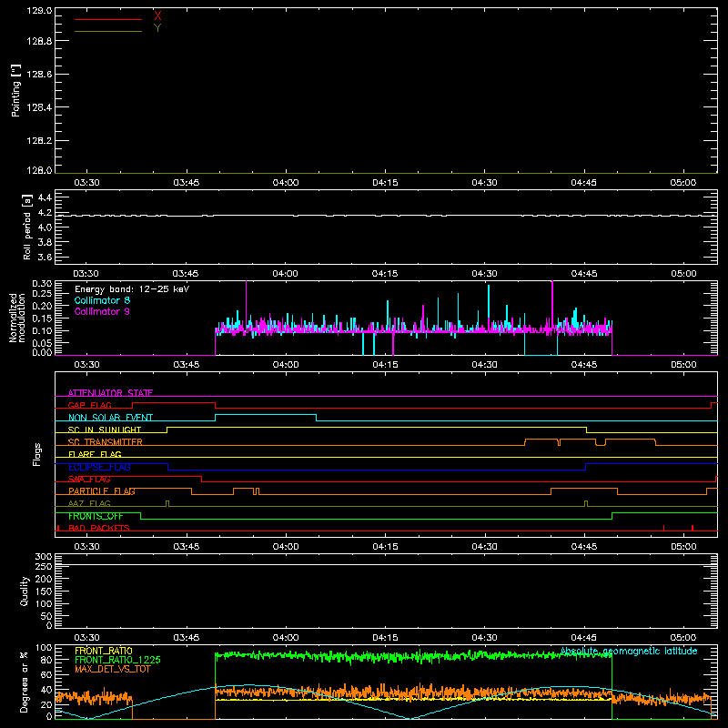Select the orange MAX_DET_VS_TOT legend entry
728x728 pixels.
coord(113,669)
